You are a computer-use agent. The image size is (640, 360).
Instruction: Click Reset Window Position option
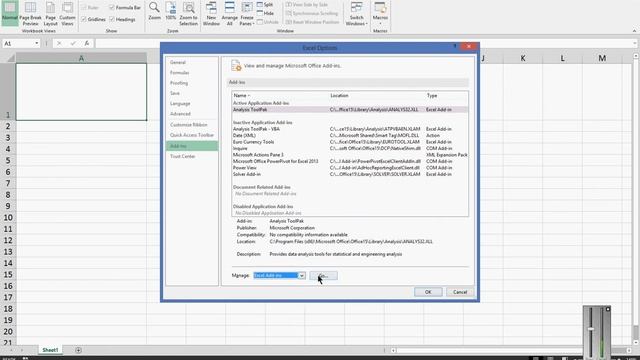coord(312,22)
